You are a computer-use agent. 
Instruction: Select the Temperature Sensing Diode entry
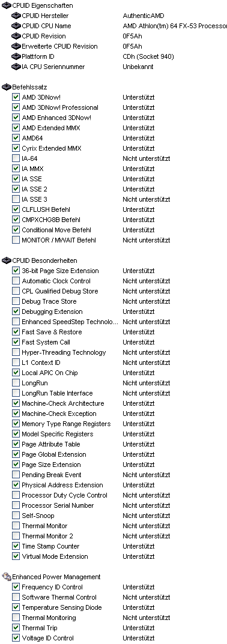(x=62, y=607)
